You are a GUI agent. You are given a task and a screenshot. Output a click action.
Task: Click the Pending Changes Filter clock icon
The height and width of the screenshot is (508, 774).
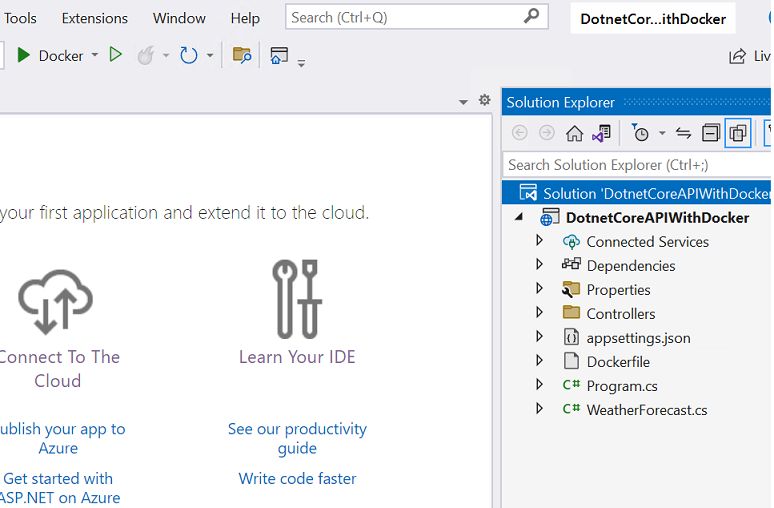pyautogui.click(x=640, y=133)
